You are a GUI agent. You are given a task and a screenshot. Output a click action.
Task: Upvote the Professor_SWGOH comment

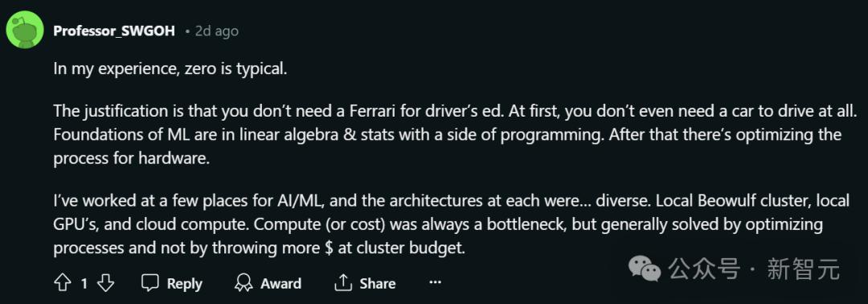point(62,284)
